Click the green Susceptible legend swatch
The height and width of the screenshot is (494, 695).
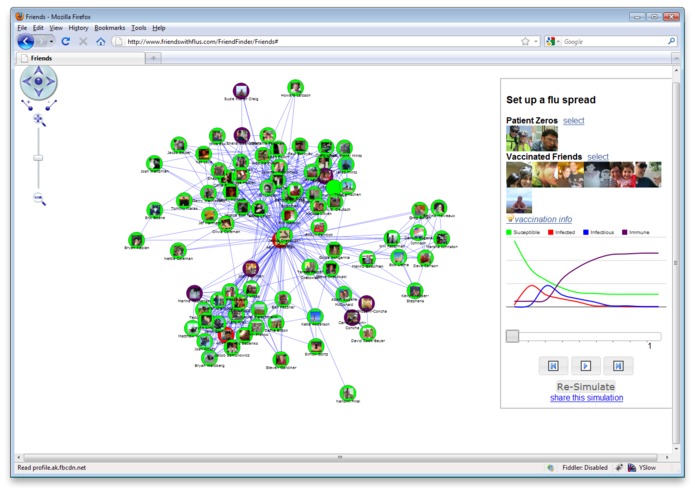509,232
